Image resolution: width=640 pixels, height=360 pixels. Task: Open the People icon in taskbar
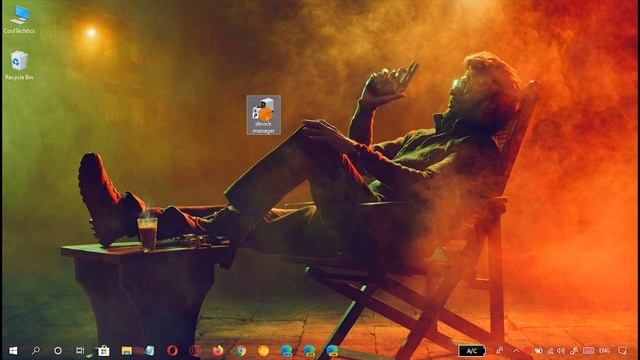coord(499,351)
